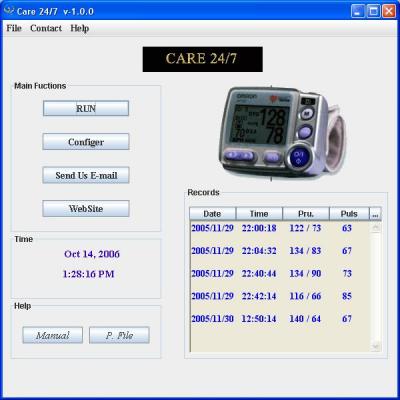Click the records scrollbar up arrow
Viewport: 400px width, 400px height.
click(x=376, y=228)
